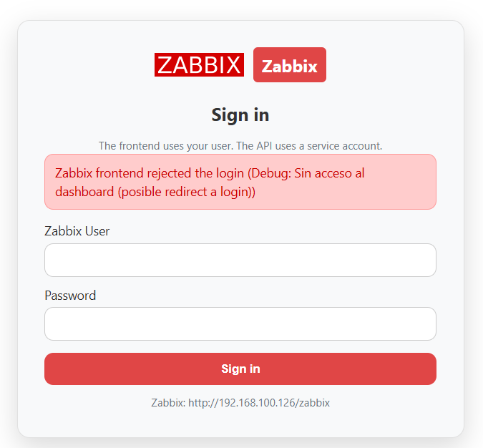Click "dashboard (posible redirect a login)" alert line

pyautogui.click(x=155, y=192)
